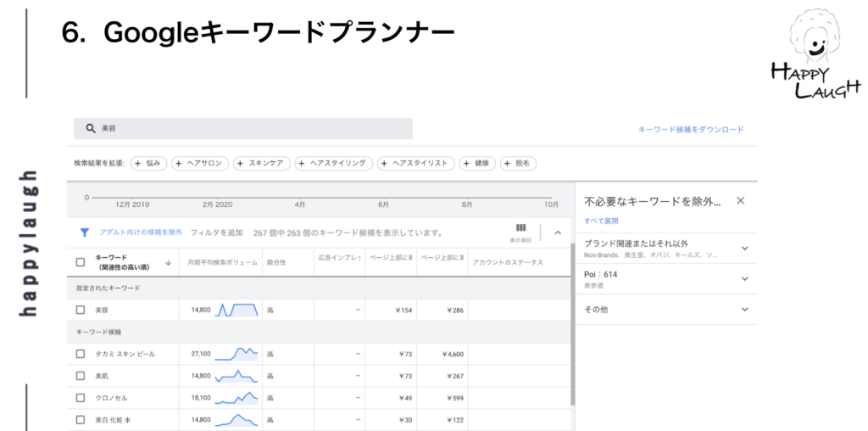Screen dimensions: 868x431
Task: Click the ¥286 bid value
Action: coord(455,311)
